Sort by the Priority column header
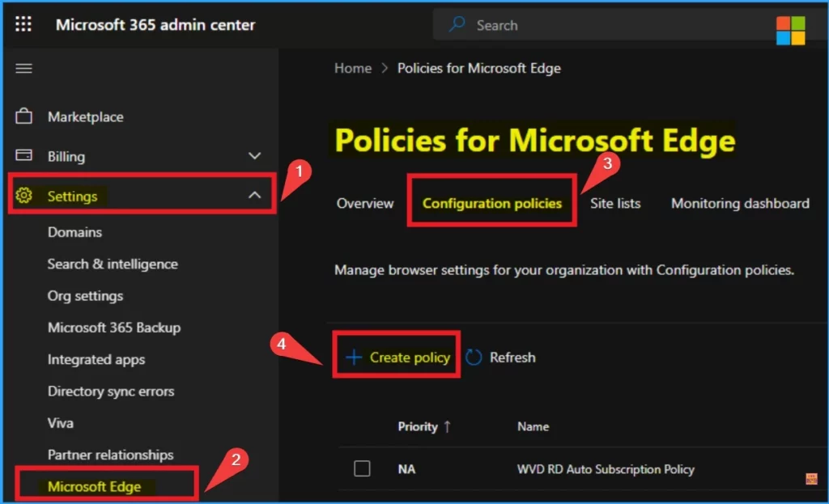 pyautogui.click(x=418, y=426)
